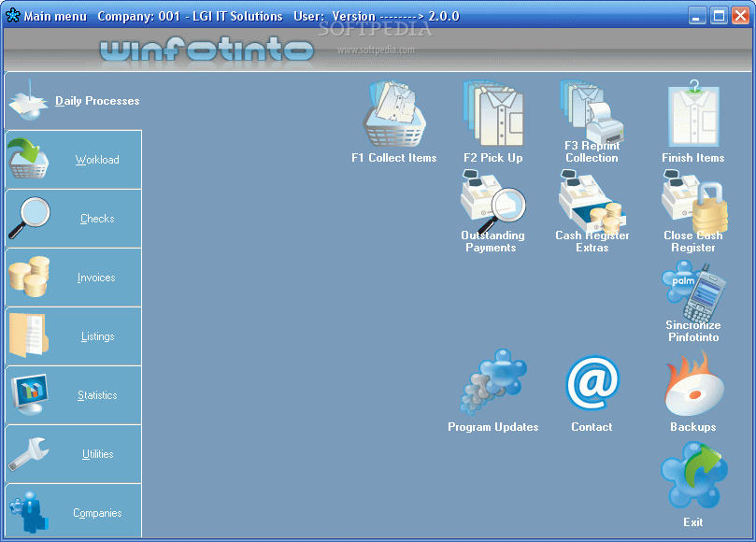Viewport: 756px width, 542px height.
Task: Go to the Listings menu label
Action: [x=98, y=336]
